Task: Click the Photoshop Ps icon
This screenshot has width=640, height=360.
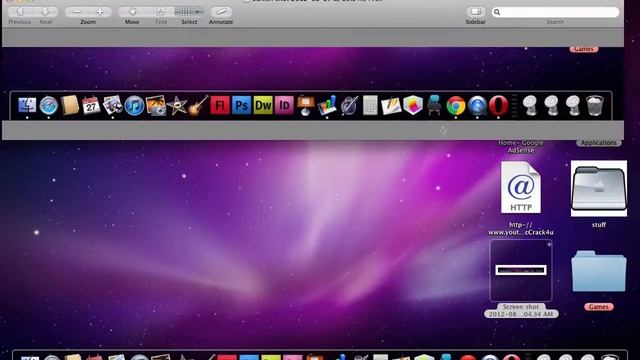Action: [241, 105]
